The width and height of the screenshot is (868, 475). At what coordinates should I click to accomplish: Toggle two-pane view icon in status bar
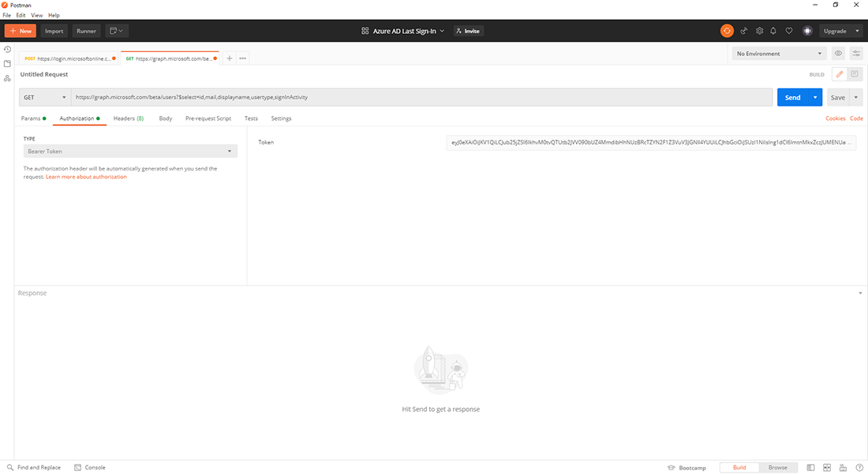point(826,468)
